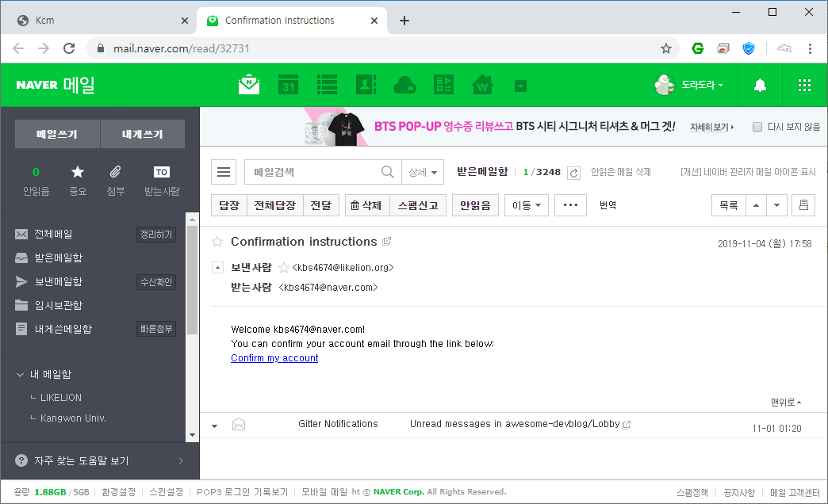Open the Naver Office icon

click(x=443, y=85)
